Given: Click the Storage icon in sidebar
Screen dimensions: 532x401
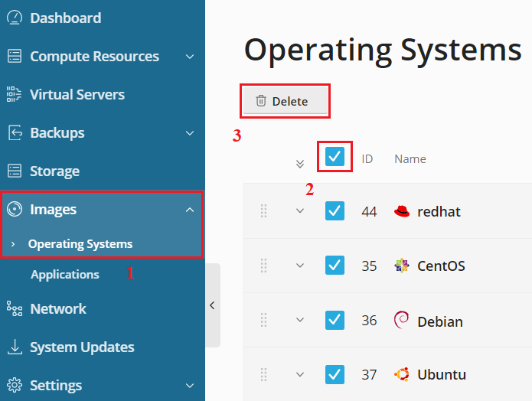Looking at the screenshot, I should click(15, 171).
